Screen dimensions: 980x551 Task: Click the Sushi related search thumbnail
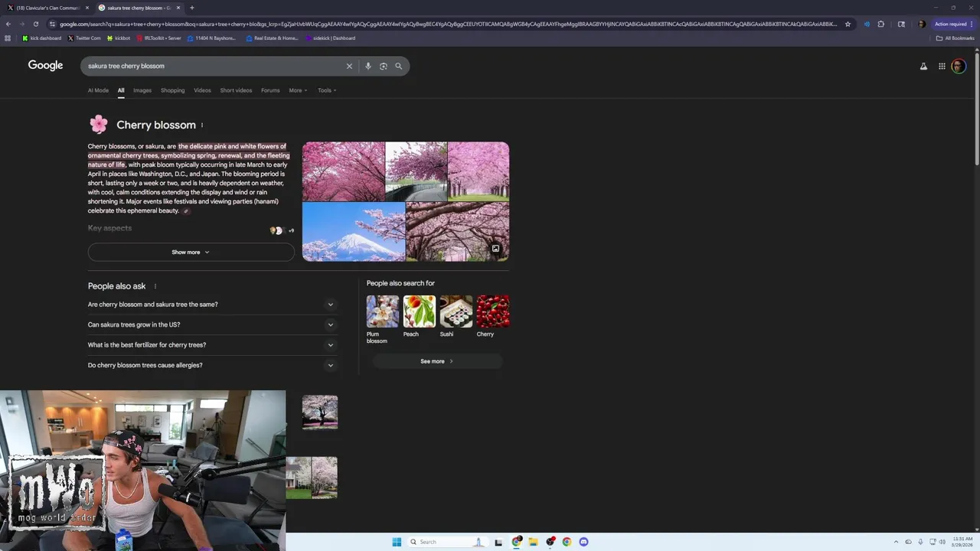(456, 311)
